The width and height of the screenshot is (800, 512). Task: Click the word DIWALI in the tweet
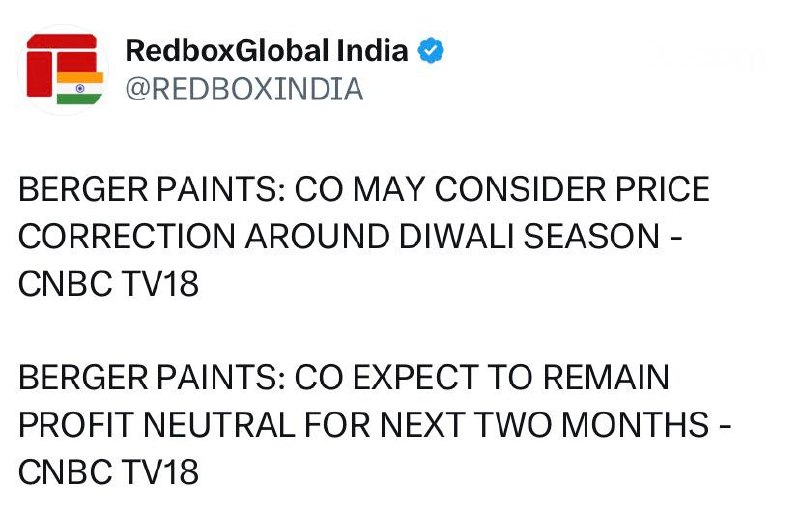456,236
